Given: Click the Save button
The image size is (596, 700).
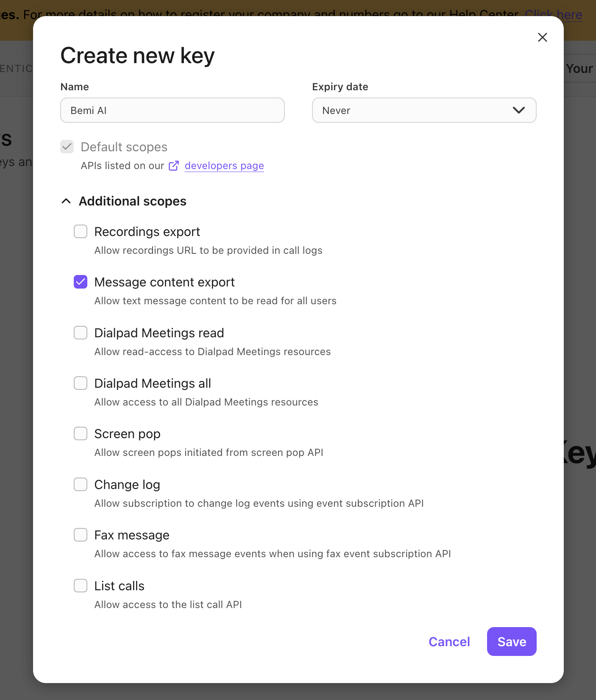Looking at the screenshot, I should [511, 642].
